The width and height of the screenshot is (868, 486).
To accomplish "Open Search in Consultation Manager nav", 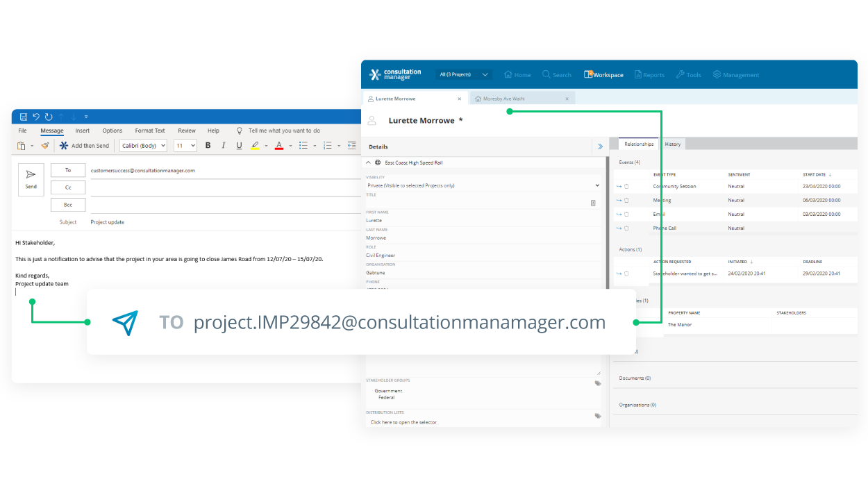I will pos(557,74).
